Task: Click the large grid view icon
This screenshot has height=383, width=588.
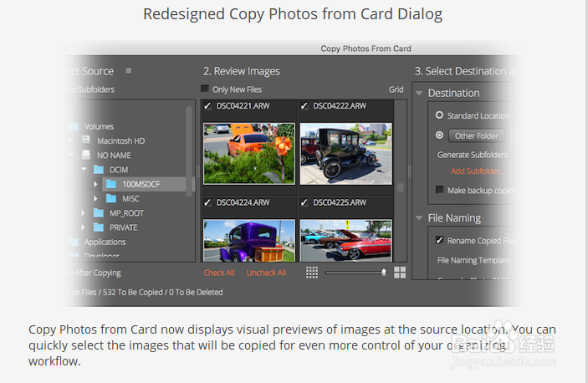Action: click(400, 273)
